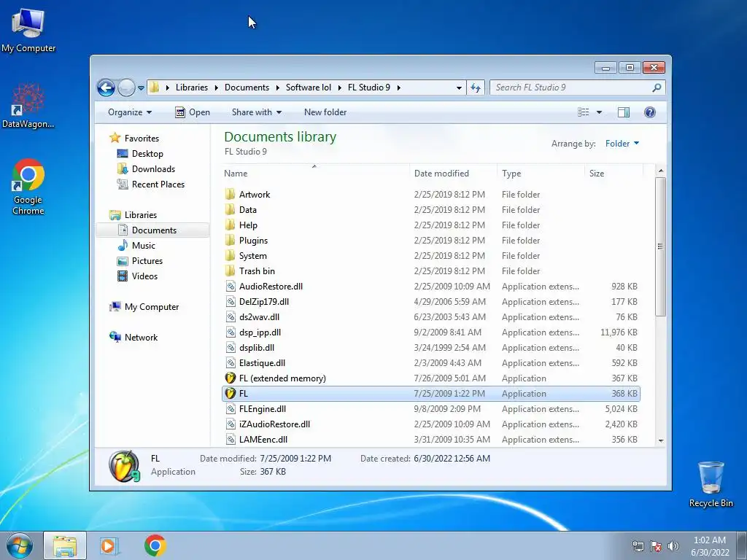Select Videos library in sidebar
This screenshot has height=560, width=747.
click(144, 276)
